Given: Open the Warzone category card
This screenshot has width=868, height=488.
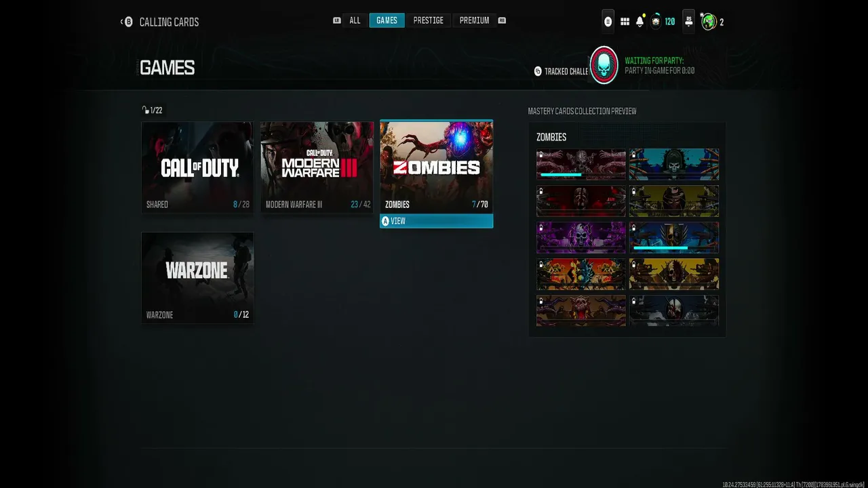Looking at the screenshot, I should pyautogui.click(x=197, y=278).
